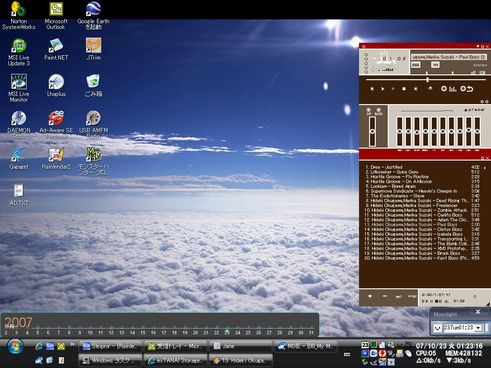Select playlist track 1 Dres - Justified
This screenshot has width=491, height=368.
tap(422, 167)
